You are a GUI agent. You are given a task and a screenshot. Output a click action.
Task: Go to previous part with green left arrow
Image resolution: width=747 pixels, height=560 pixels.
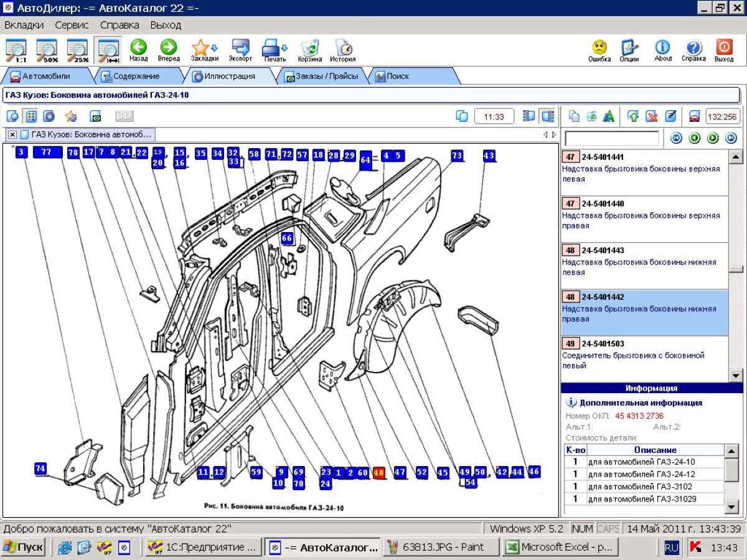point(695,138)
